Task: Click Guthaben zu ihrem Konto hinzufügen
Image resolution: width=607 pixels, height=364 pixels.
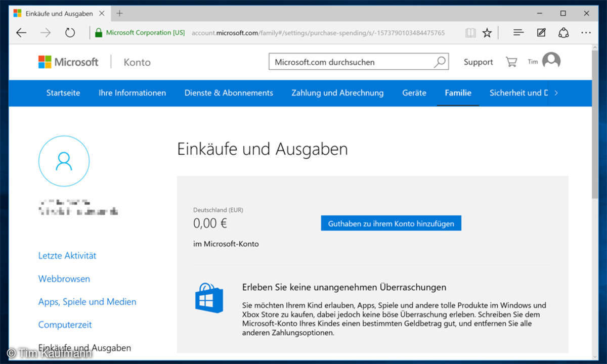Action: [x=391, y=223]
